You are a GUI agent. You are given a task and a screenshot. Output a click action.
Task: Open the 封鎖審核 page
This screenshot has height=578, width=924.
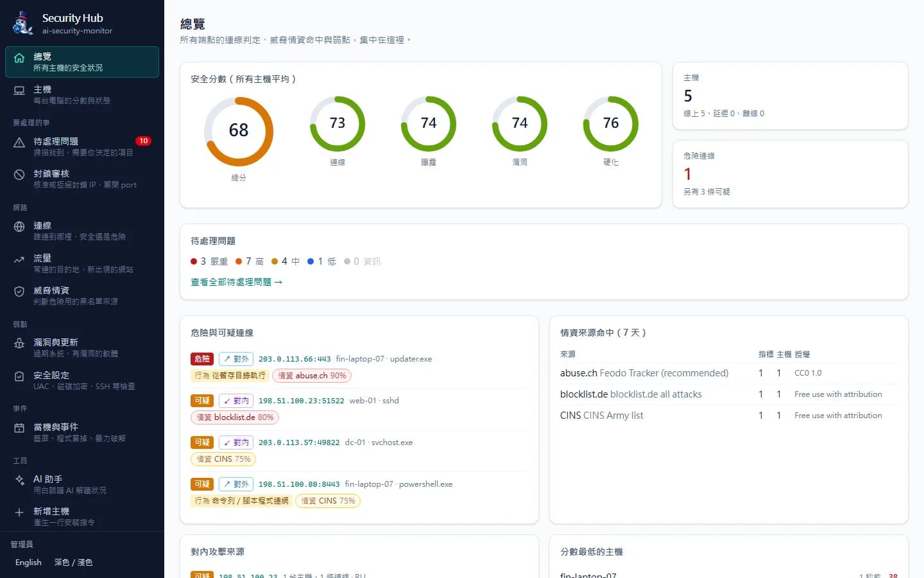coord(82,179)
